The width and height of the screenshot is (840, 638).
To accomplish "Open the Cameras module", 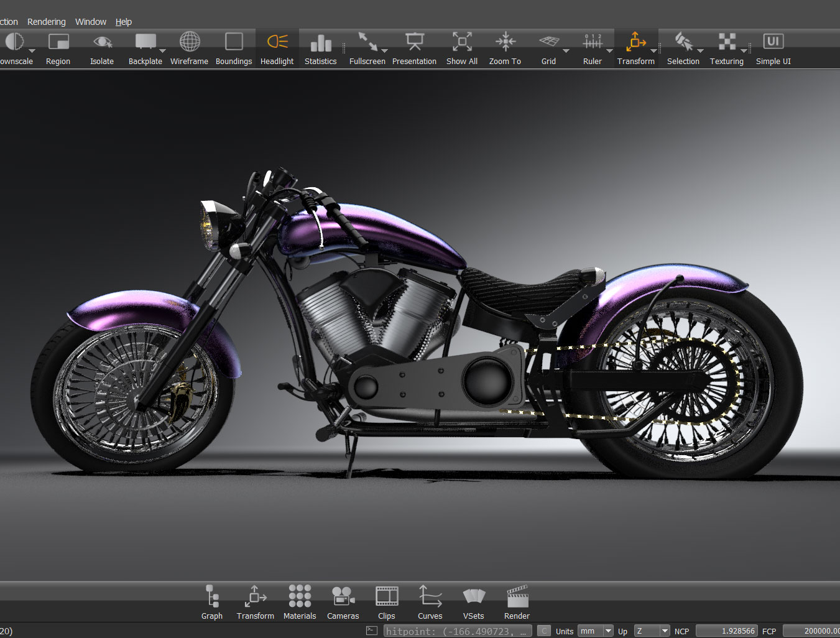I will (343, 597).
